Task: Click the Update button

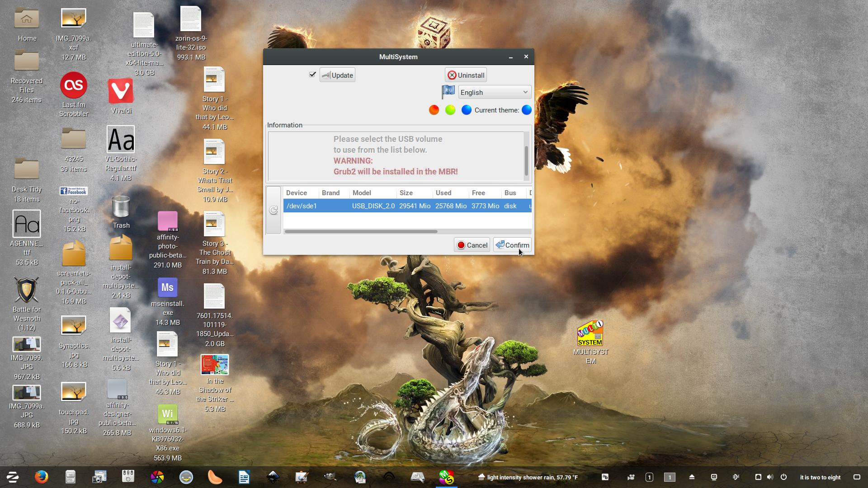Action: click(337, 75)
